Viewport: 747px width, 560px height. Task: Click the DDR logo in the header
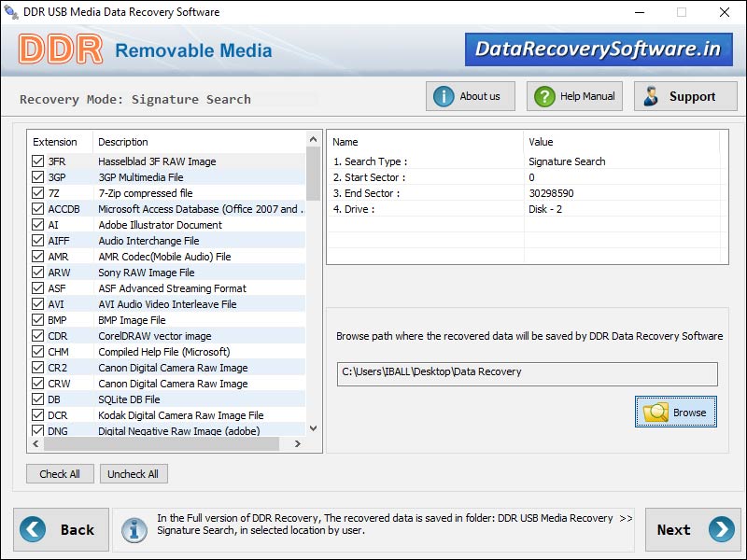pyautogui.click(x=60, y=50)
